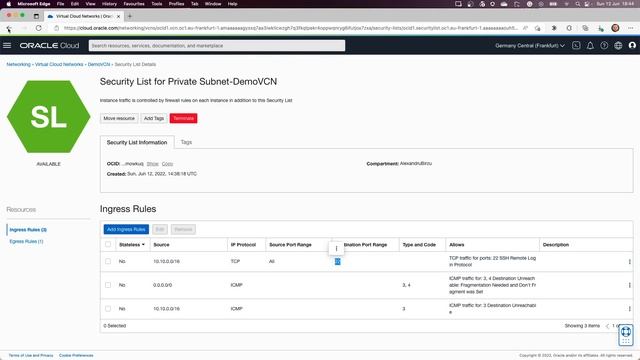Open actions menu for the TCP rule row
The image size is (640, 360).
629,262
